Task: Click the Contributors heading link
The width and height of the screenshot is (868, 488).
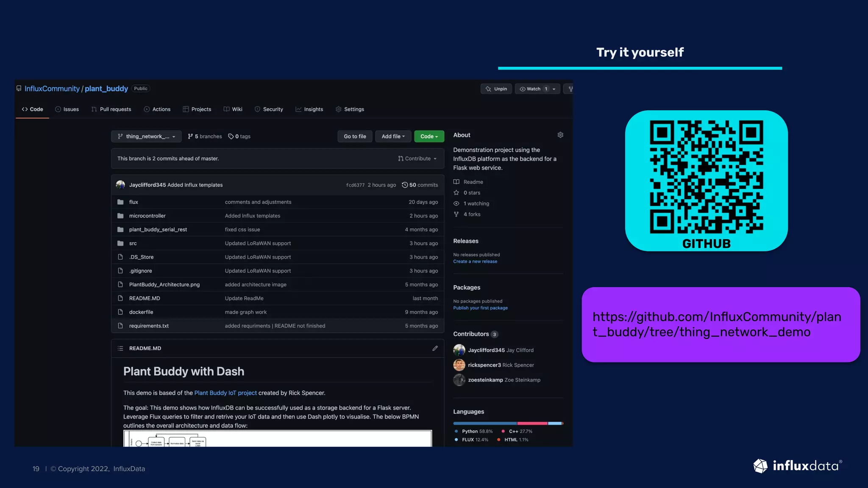Action: pyautogui.click(x=471, y=334)
